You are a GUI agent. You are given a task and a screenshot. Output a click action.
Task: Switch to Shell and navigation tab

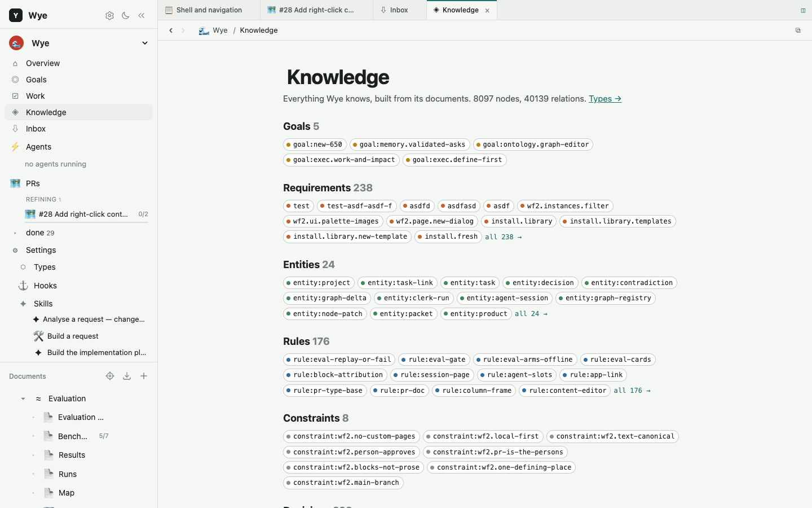pos(209,10)
